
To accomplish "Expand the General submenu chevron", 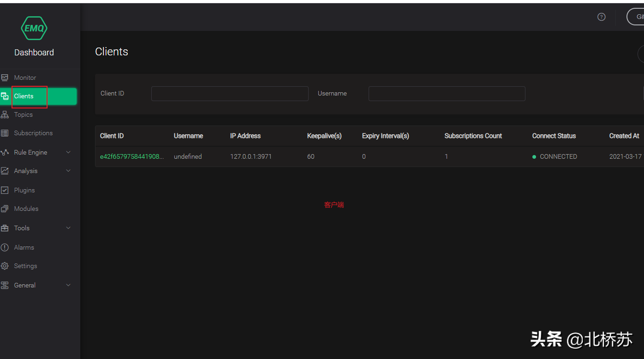I will click(68, 285).
